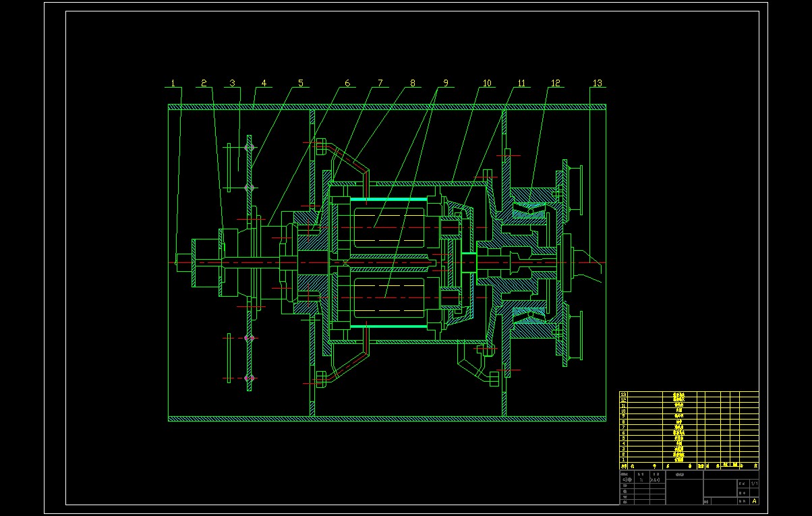Select the letter A in title block
This screenshot has width=812, height=516.
[x=754, y=500]
